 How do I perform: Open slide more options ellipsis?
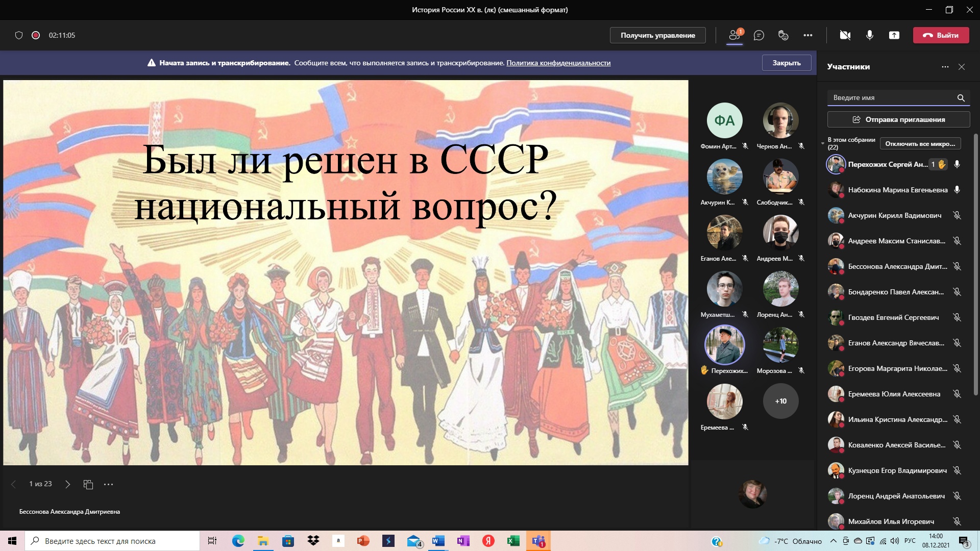click(x=108, y=484)
